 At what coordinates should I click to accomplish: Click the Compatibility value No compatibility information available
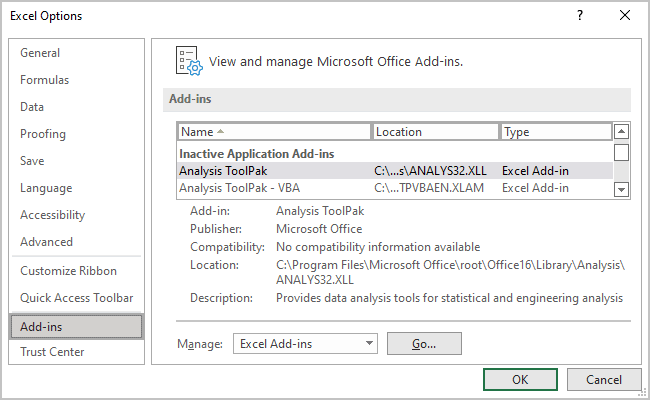pyautogui.click(x=378, y=247)
